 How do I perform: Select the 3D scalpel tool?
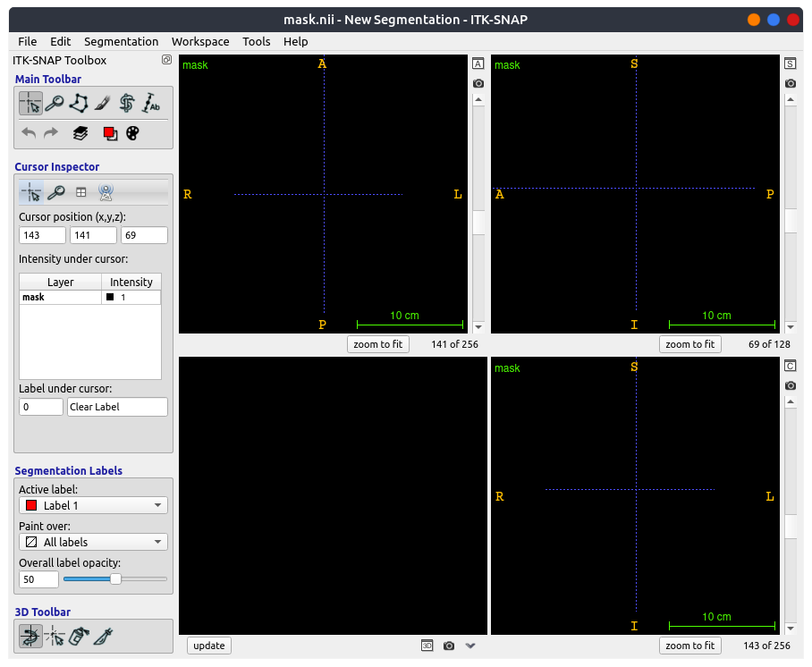coord(105,637)
